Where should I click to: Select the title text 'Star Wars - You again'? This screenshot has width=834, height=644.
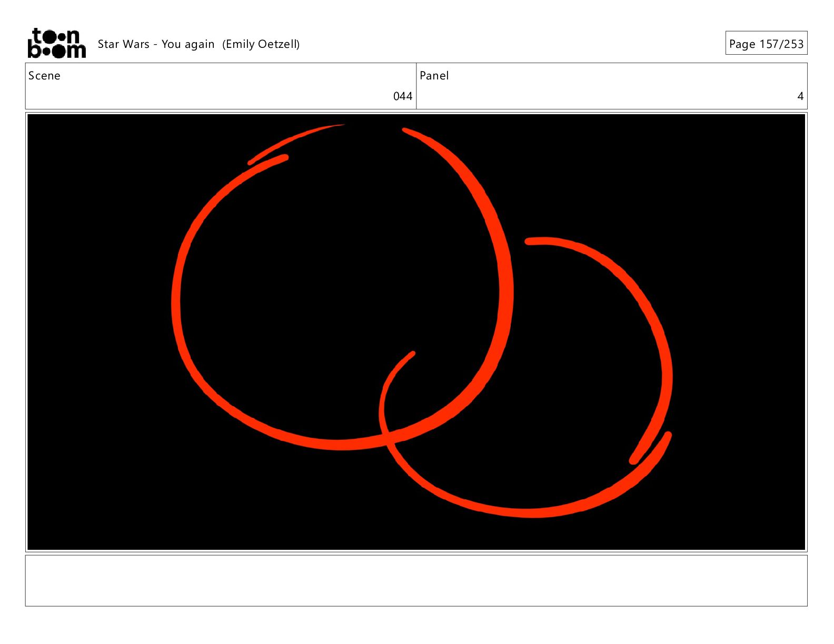click(156, 44)
